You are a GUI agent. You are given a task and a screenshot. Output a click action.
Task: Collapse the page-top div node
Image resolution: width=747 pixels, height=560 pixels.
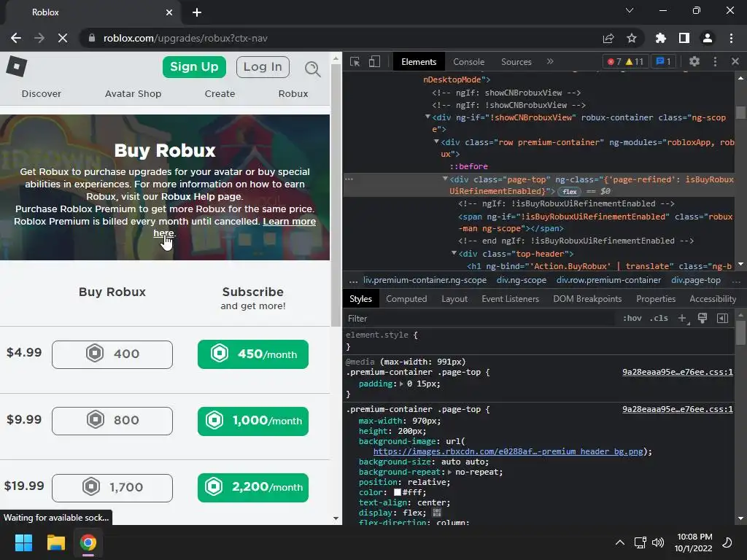point(444,179)
